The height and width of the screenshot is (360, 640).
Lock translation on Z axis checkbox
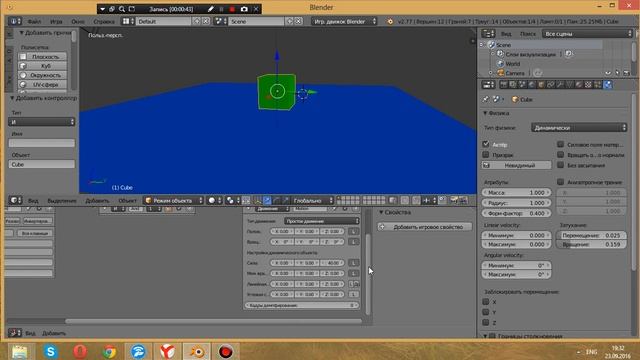pos(486,322)
